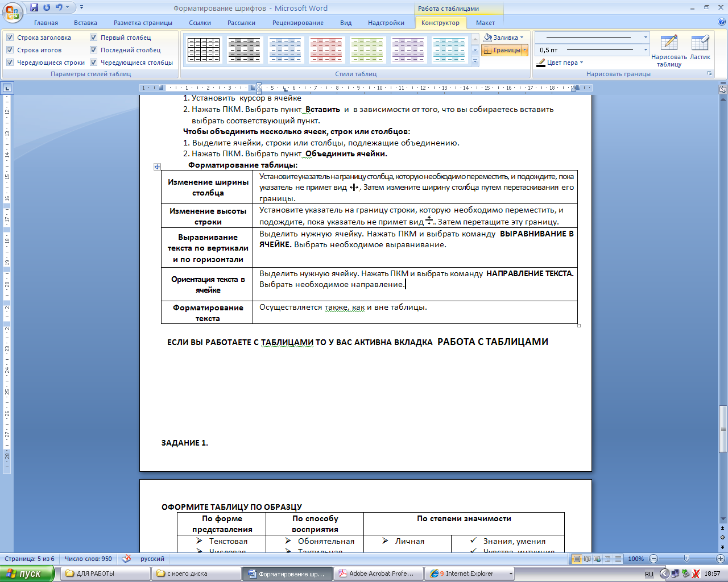This screenshot has height=582, width=728.
Task: Switch to Outline view
Action: pos(608,559)
